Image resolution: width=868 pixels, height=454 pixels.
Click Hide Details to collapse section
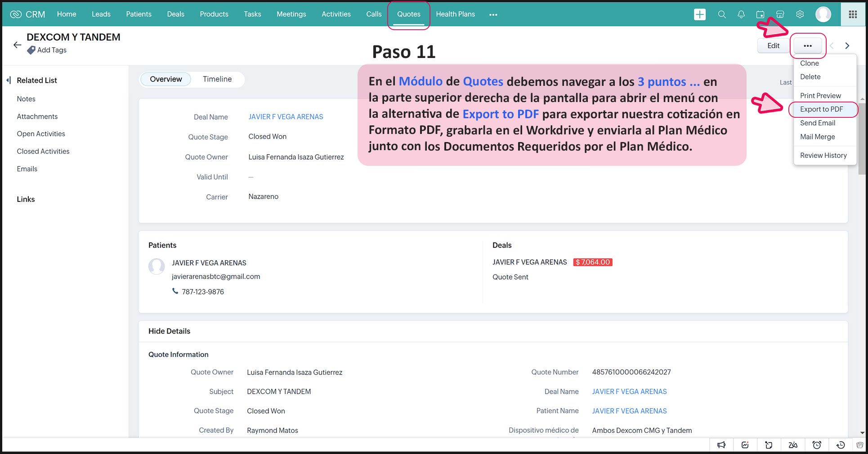[x=169, y=331]
